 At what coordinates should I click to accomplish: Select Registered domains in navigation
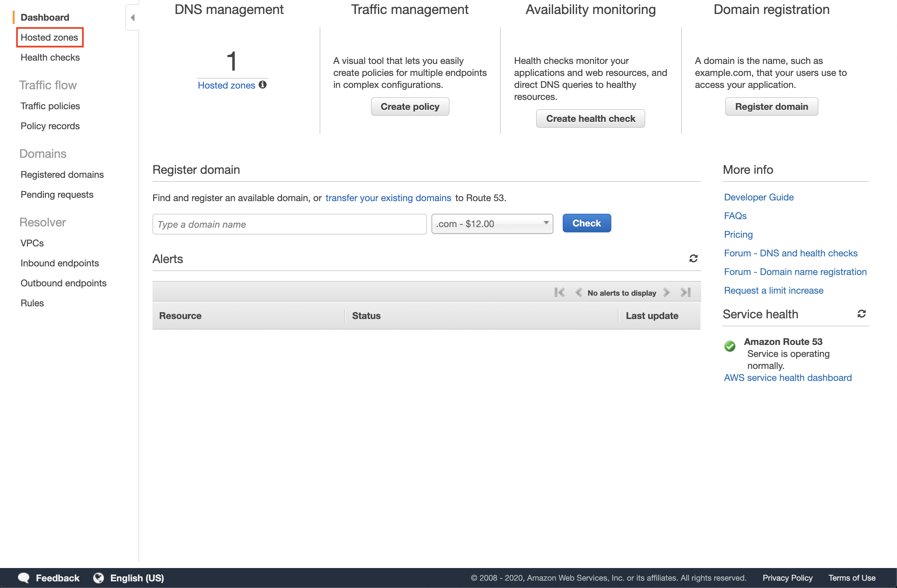(62, 174)
